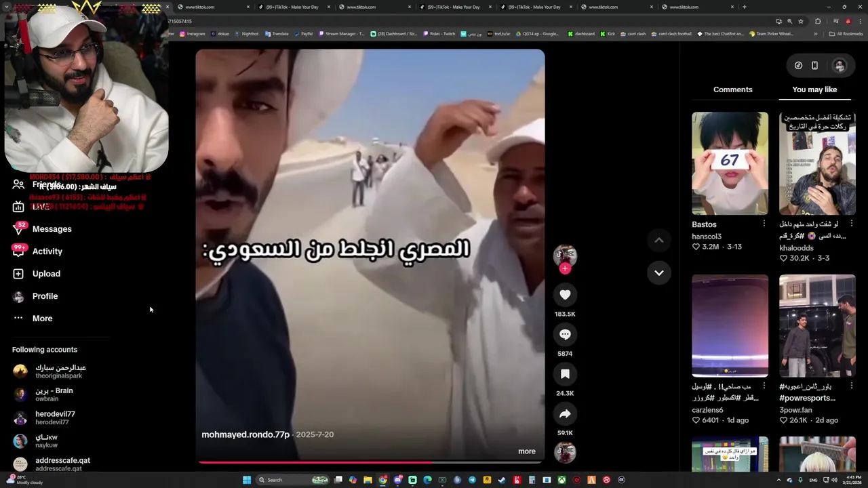Open the profile avatar in top-right header
Viewport: 868px width, 488px height.
tap(840, 66)
